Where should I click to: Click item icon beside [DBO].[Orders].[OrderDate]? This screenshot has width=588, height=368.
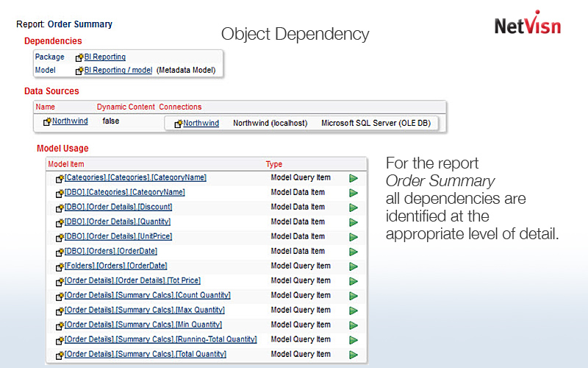60,252
